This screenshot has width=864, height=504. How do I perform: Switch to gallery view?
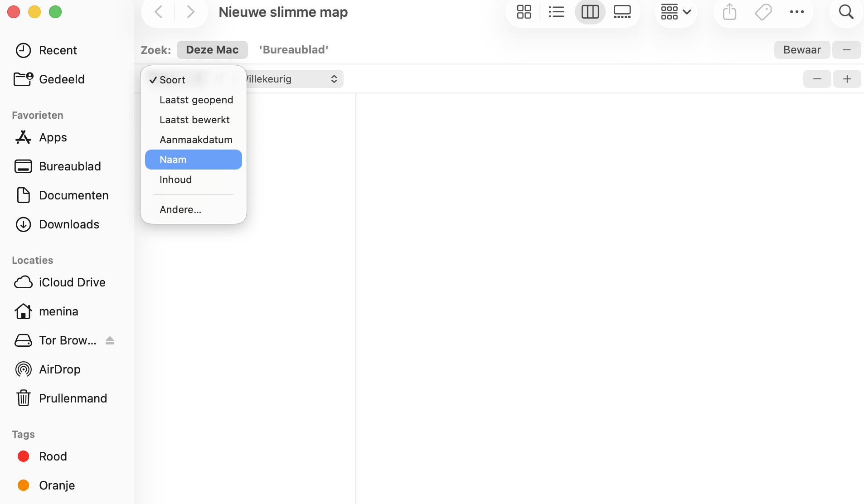(x=622, y=12)
